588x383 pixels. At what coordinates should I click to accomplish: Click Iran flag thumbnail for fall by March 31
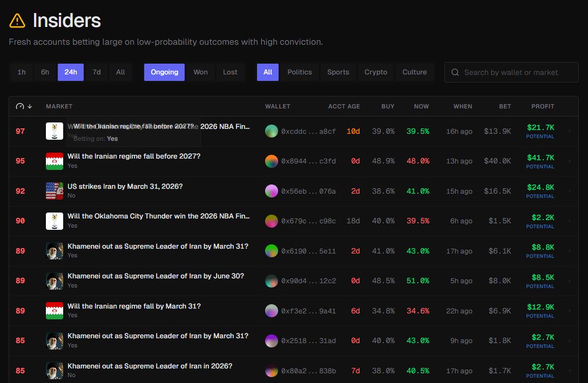pyautogui.click(x=55, y=311)
